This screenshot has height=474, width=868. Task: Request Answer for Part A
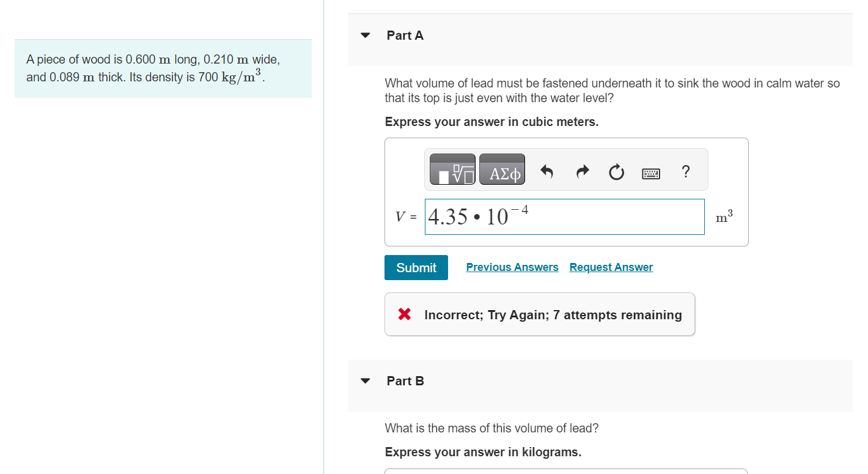(611, 267)
